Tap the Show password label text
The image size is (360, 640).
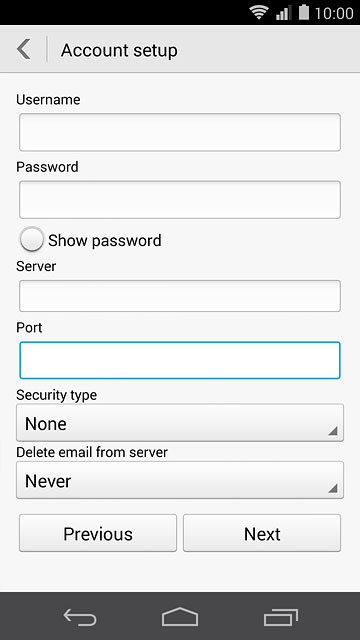coord(104,240)
